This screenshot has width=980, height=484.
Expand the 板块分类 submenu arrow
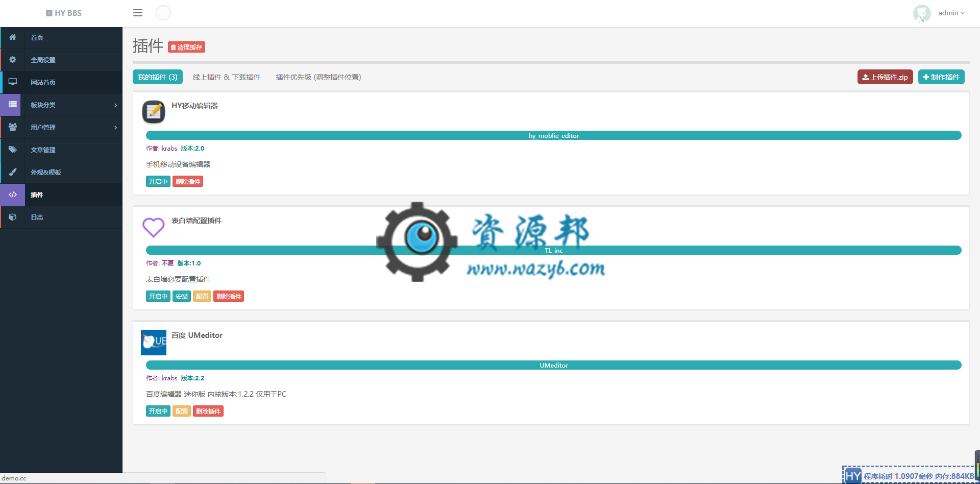tap(116, 105)
